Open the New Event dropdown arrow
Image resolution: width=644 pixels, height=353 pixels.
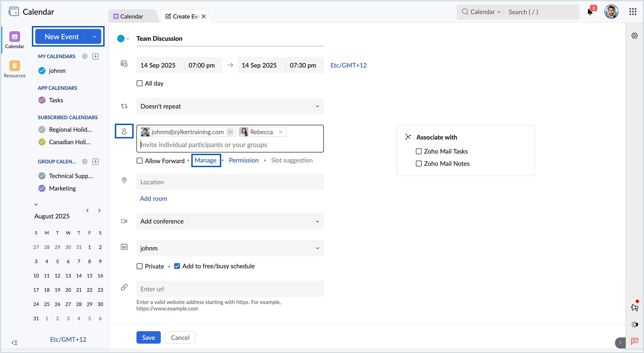click(x=95, y=37)
